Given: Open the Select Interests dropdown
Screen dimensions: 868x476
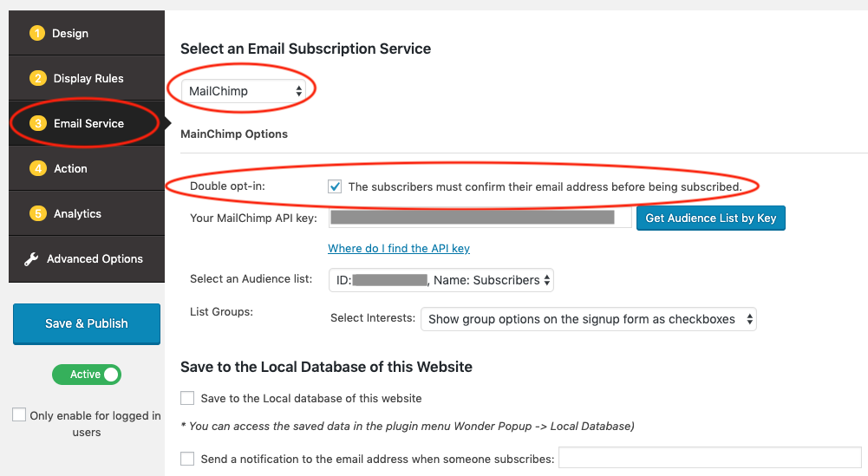Looking at the screenshot, I should click(588, 319).
